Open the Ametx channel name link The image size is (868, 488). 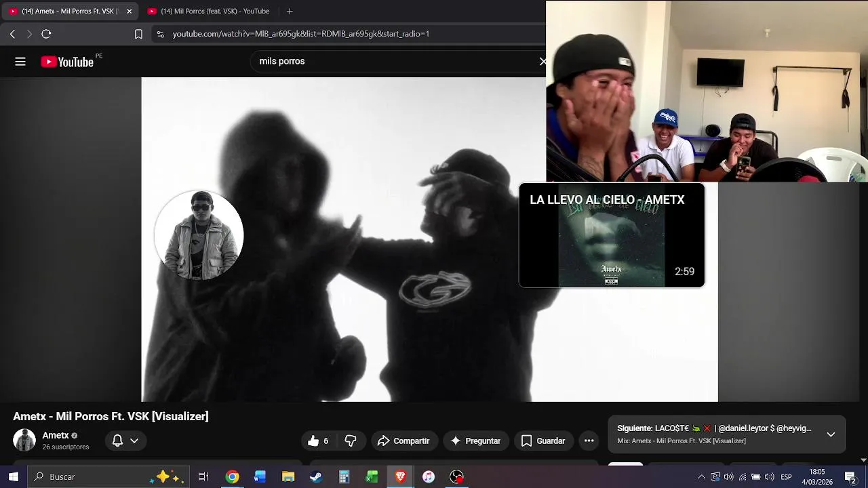point(56,435)
